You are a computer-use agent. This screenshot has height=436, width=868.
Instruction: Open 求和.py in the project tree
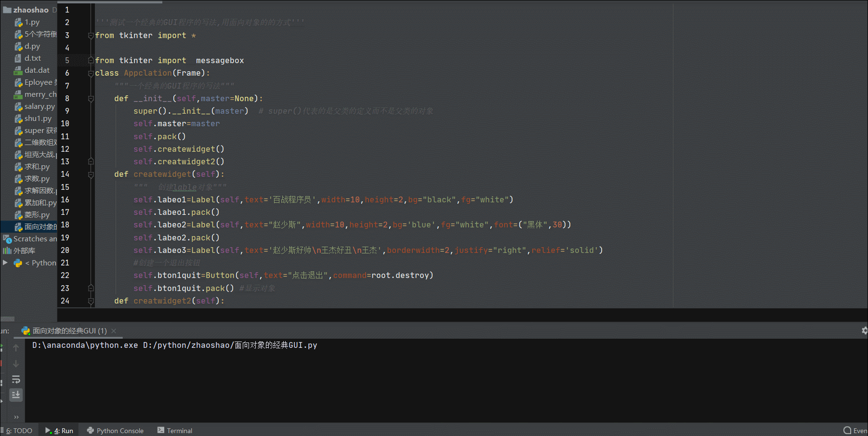click(x=37, y=167)
